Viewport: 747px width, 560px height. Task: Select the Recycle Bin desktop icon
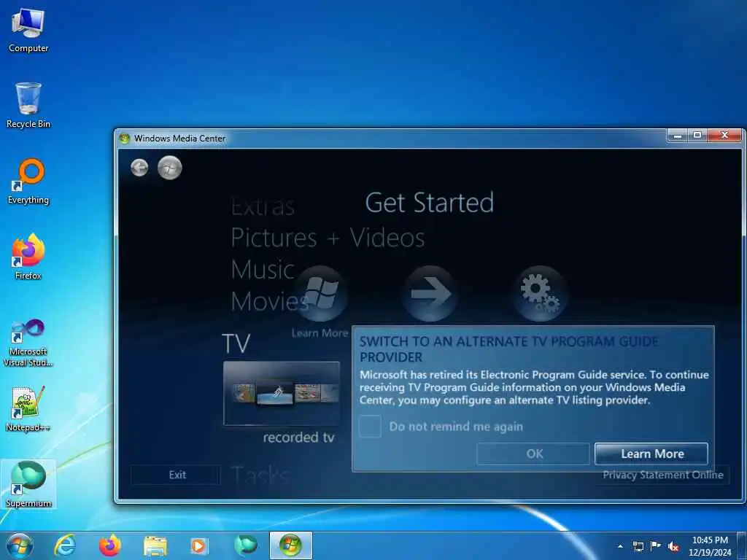[x=28, y=106]
